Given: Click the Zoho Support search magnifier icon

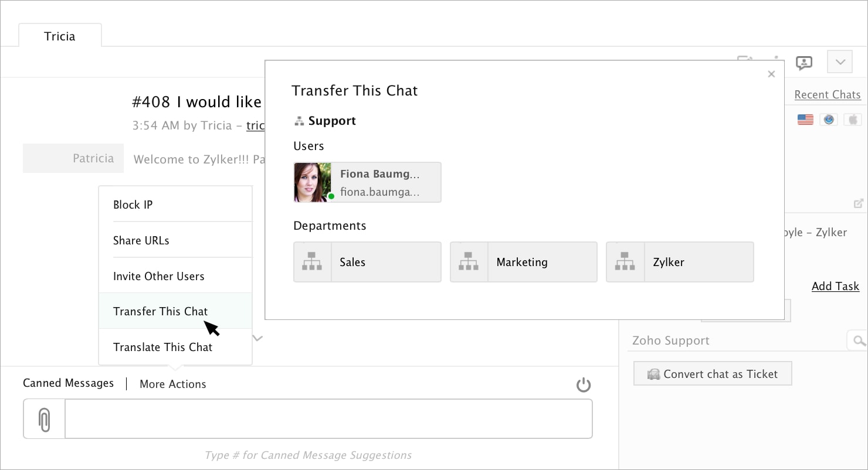Looking at the screenshot, I should point(859,340).
